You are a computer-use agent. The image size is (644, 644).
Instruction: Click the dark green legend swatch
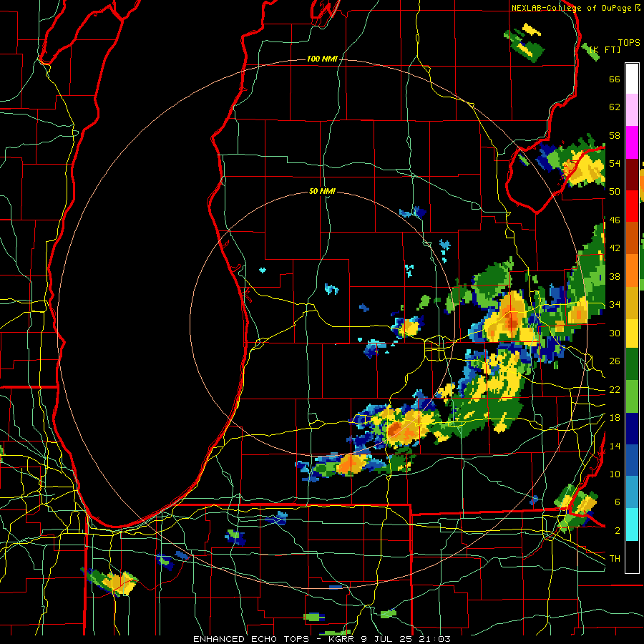[x=632, y=364]
